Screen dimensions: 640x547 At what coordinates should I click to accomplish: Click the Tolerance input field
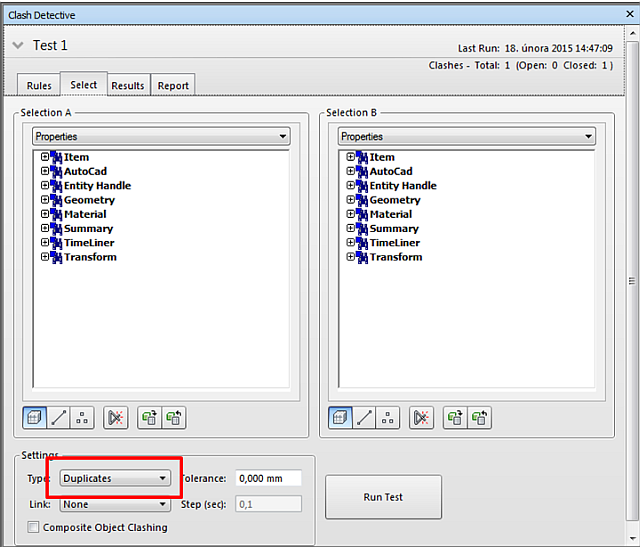[x=268, y=478]
